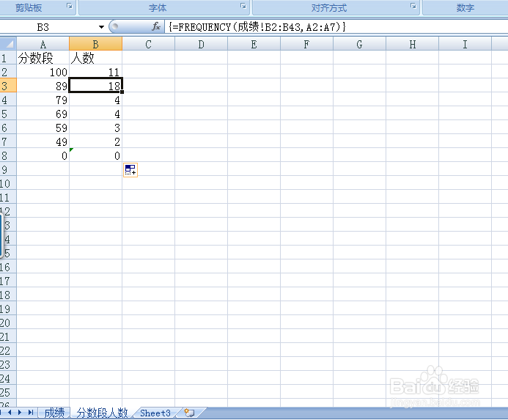Click cell B6 containing 3

95,128
